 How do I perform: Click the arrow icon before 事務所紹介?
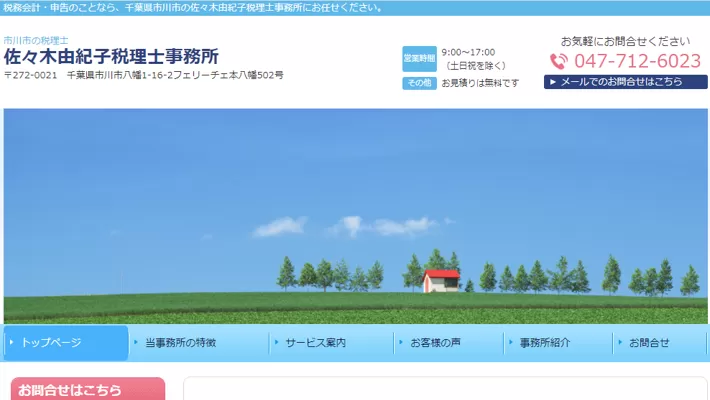[510, 342]
